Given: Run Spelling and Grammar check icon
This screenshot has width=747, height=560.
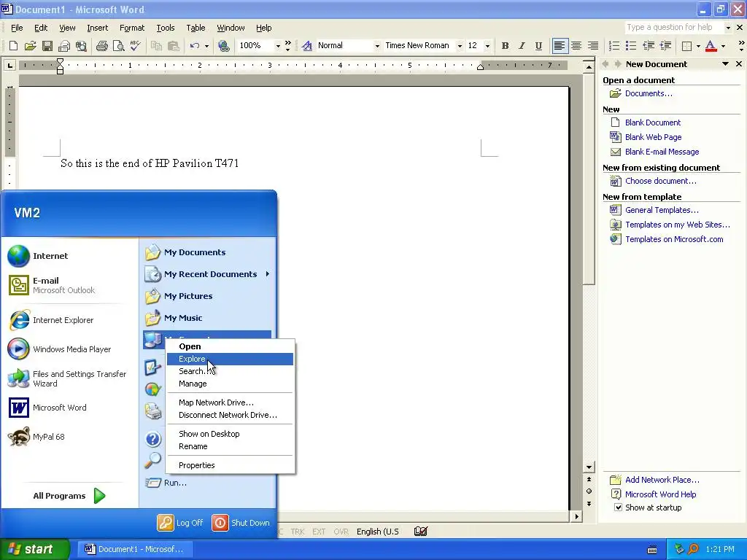Looking at the screenshot, I should point(135,46).
